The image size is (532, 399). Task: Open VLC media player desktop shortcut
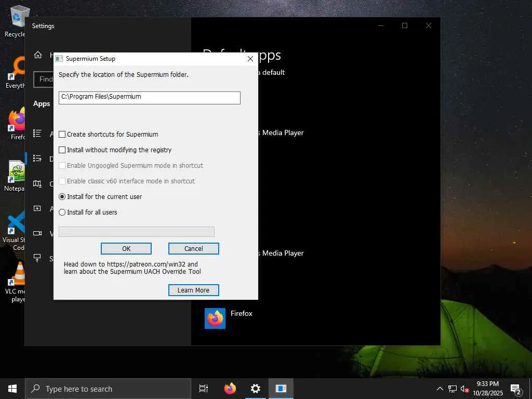click(15, 282)
